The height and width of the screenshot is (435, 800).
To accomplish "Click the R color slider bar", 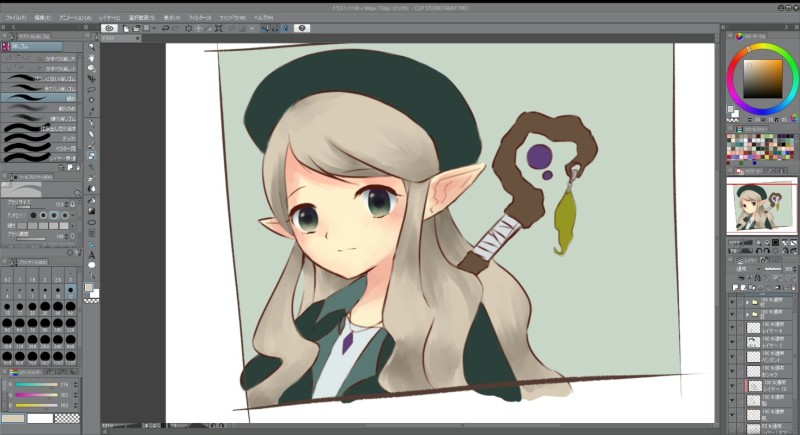I will coord(36,385).
